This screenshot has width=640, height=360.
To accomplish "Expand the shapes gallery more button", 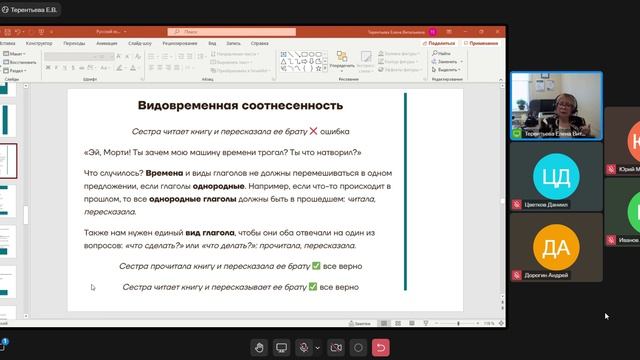I will [x=325, y=69].
